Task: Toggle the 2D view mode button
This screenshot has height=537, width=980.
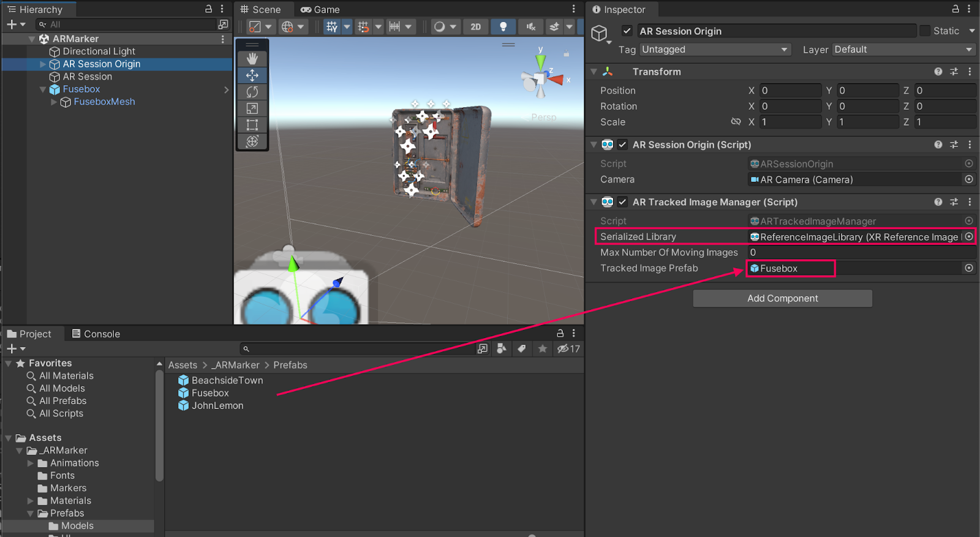Action: coord(475,27)
